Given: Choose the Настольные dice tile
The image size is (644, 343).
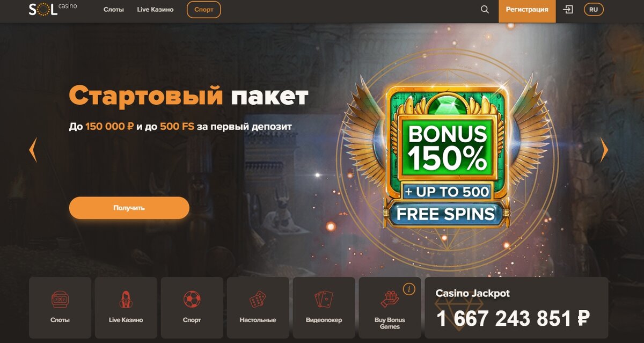Looking at the screenshot, I should 258,308.
